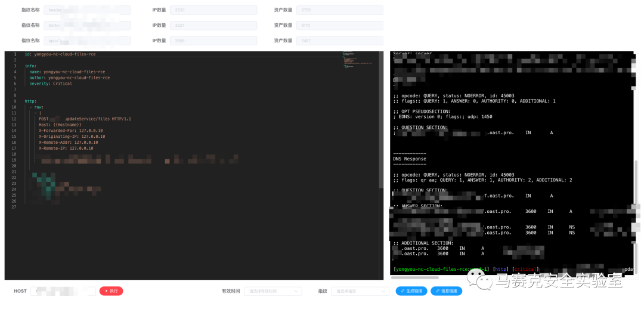This screenshot has height=309, width=644.
Task: Click the 信息链接 info link button
Action: pyautogui.click(x=446, y=291)
